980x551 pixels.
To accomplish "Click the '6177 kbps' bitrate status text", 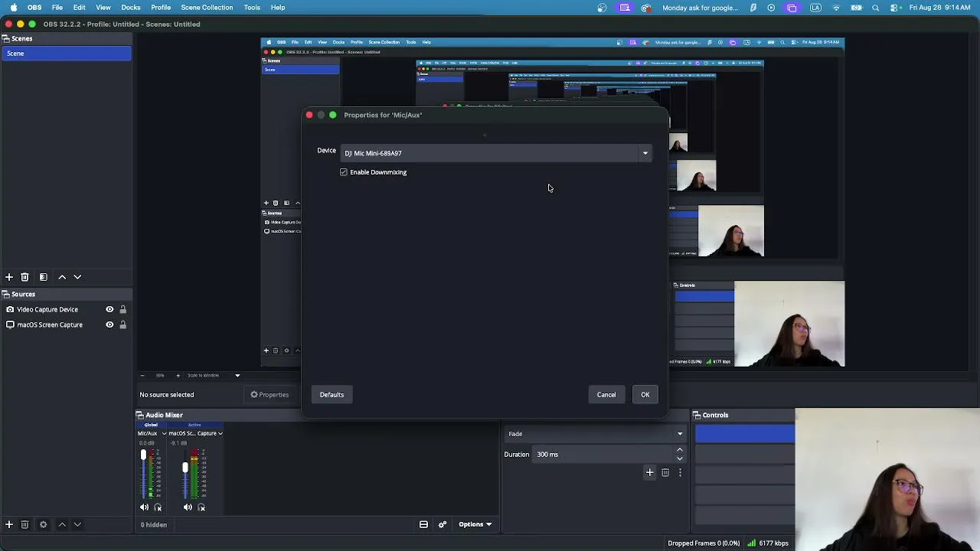I will (773, 543).
